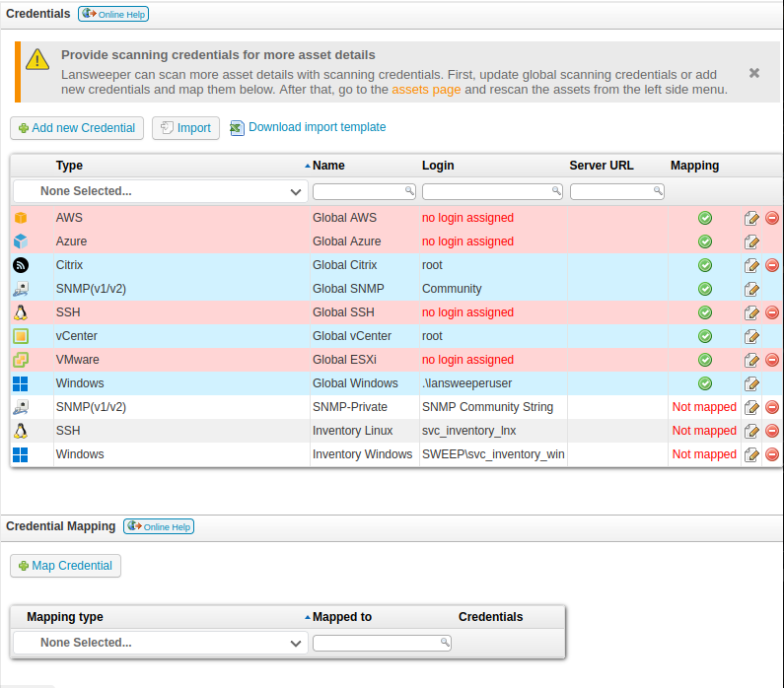Open the credential Type filter dropdown

click(160, 191)
